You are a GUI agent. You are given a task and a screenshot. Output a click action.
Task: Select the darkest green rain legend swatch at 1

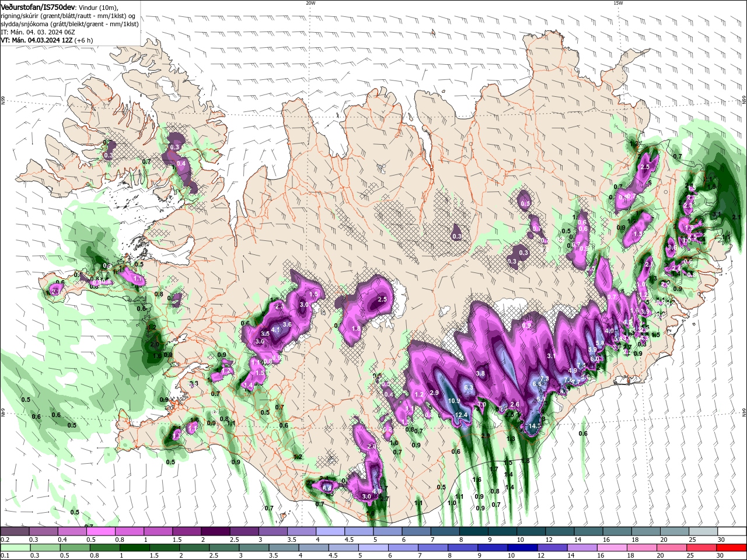click(134, 548)
